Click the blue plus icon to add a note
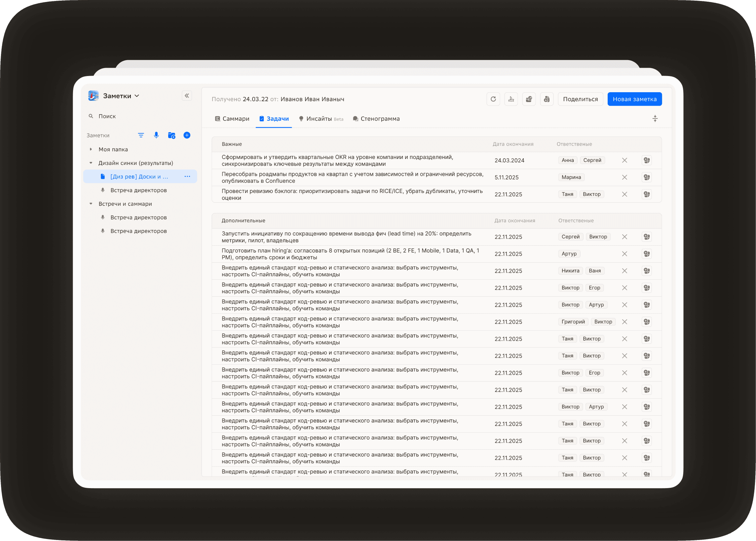The image size is (756, 541). point(187,135)
